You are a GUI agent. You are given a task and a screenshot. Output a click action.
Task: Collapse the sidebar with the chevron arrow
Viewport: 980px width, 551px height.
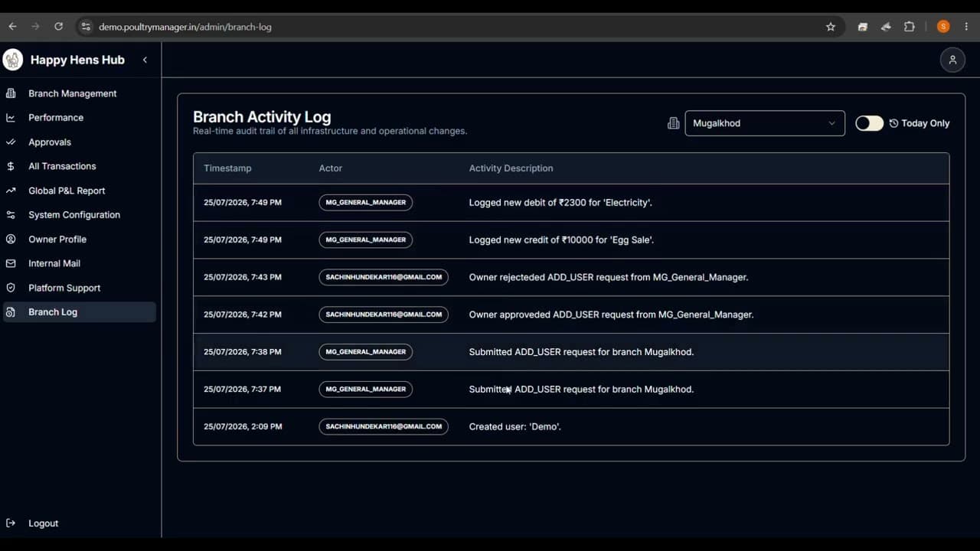coord(145,60)
